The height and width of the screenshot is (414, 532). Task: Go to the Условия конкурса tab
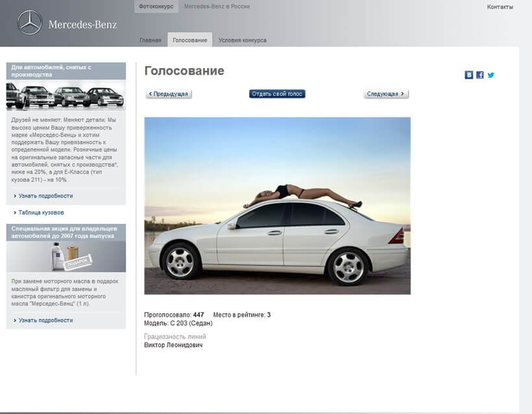[x=242, y=40]
